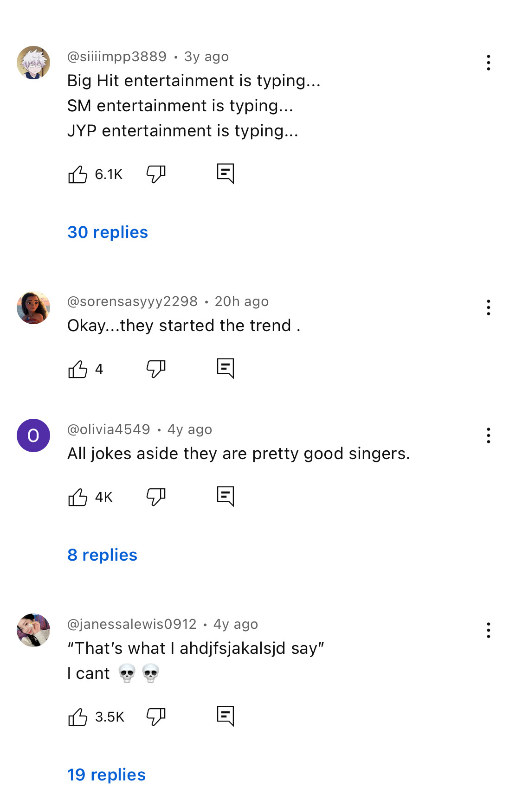The width and height of the screenshot is (522, 812).
Task: Open more options for @sorensasyyy2298 comment
Action: 488,307
